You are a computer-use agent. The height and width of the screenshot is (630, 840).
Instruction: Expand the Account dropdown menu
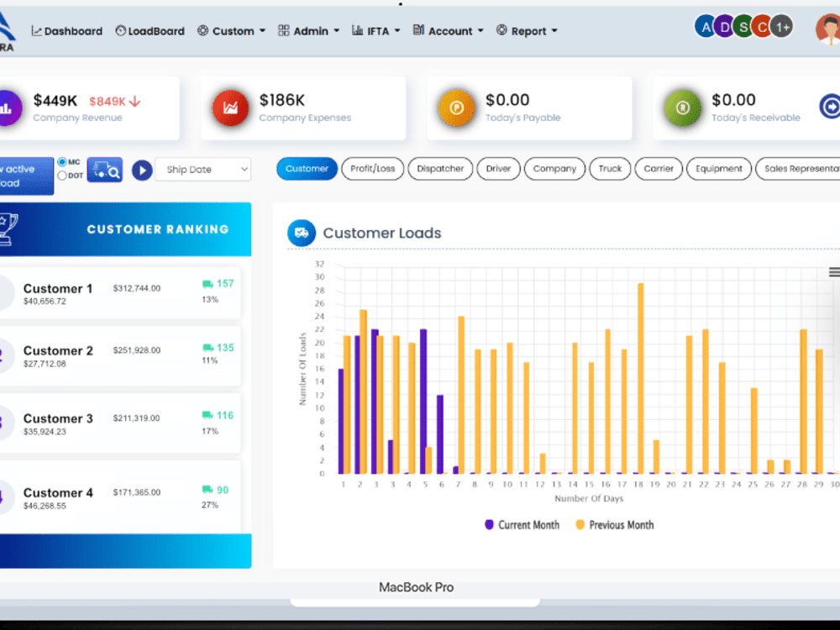click(x=449, y=31)
